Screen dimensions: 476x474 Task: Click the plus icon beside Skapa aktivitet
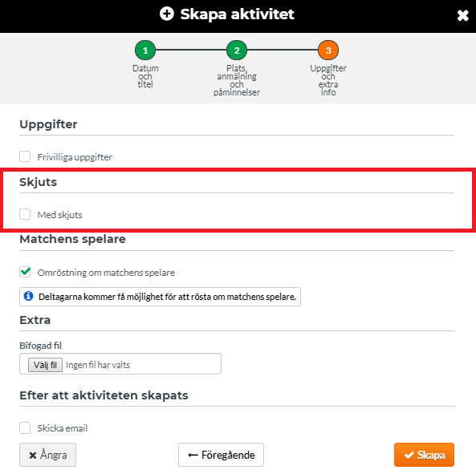point(167,14)
